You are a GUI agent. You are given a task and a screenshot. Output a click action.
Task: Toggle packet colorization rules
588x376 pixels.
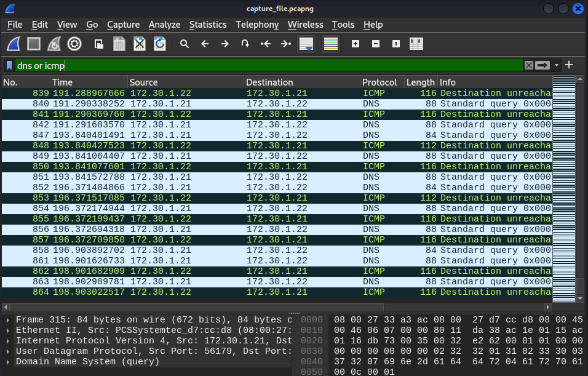pyautogui.click(x=331, y=44)
